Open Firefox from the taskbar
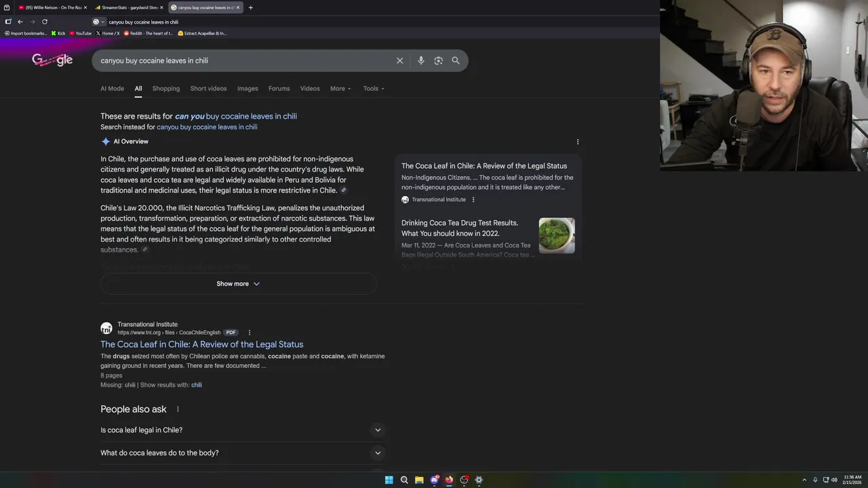 click(449, 480)
